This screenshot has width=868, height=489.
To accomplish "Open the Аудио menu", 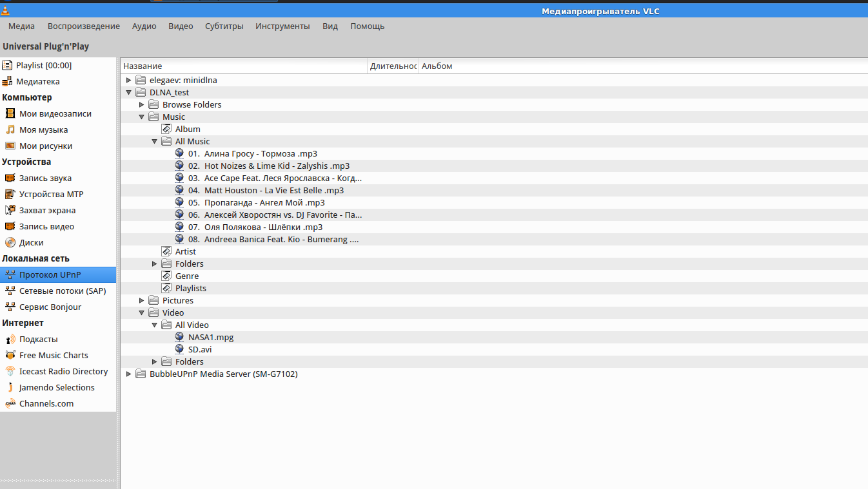I will pos(144,26).
